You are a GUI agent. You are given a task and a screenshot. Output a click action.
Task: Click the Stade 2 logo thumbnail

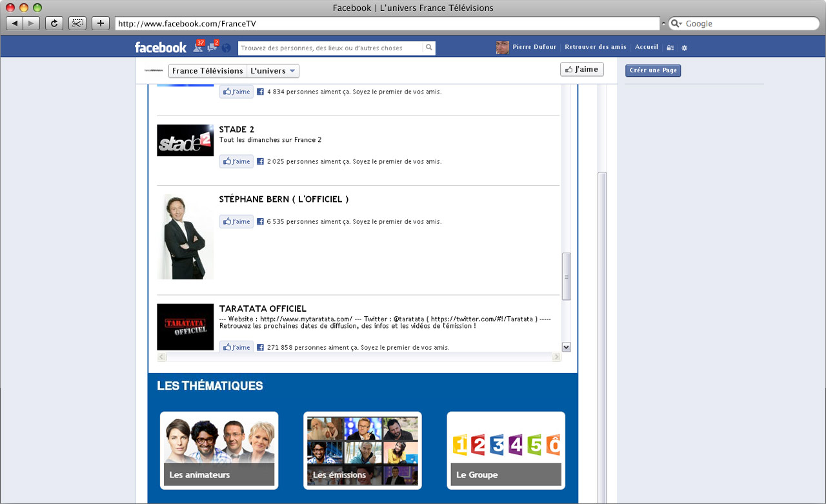pyautogui.click(x=185, y=140)
